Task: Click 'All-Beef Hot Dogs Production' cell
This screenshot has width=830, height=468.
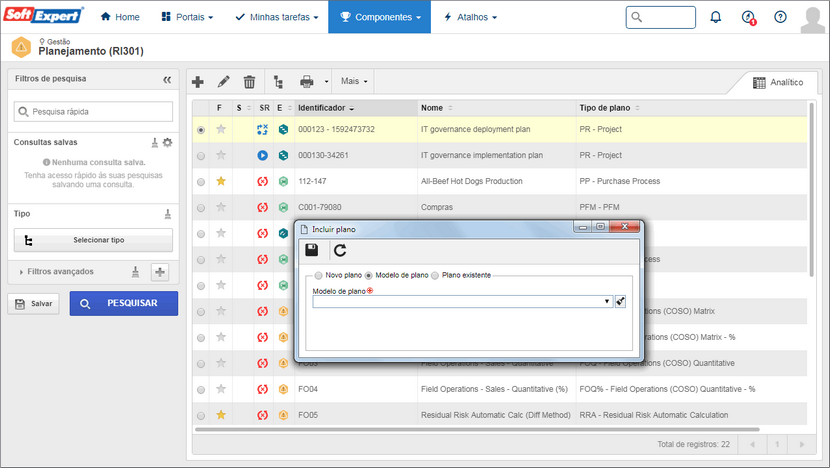Action: pyautogui.click(x=497, y=181)
